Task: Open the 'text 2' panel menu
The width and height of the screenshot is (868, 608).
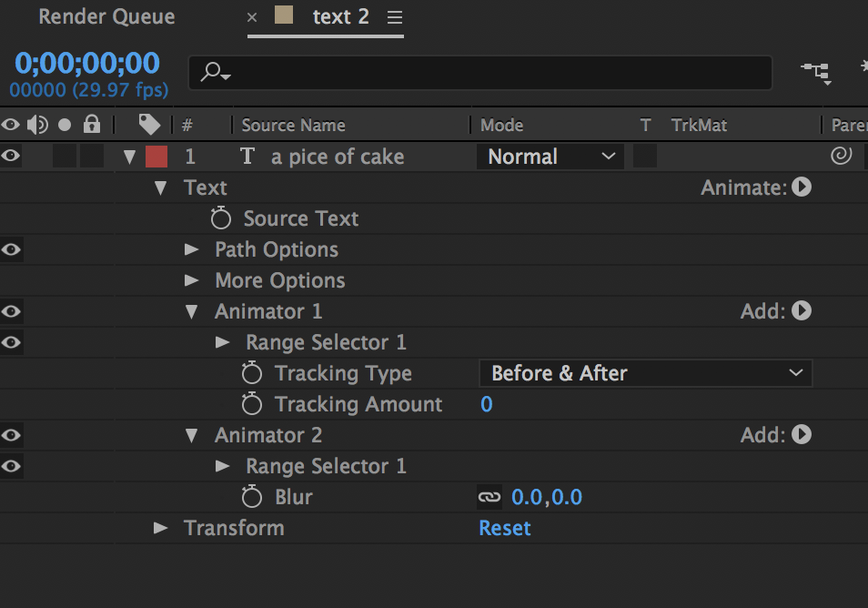Action: [x=394, y=17]
